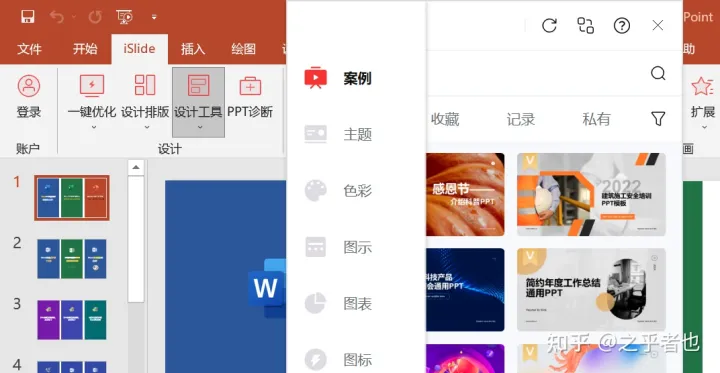The image size is (720, 373).
Task: Open customize quick access toolbar dropdown arrow
Action: [x=154, y=17]
